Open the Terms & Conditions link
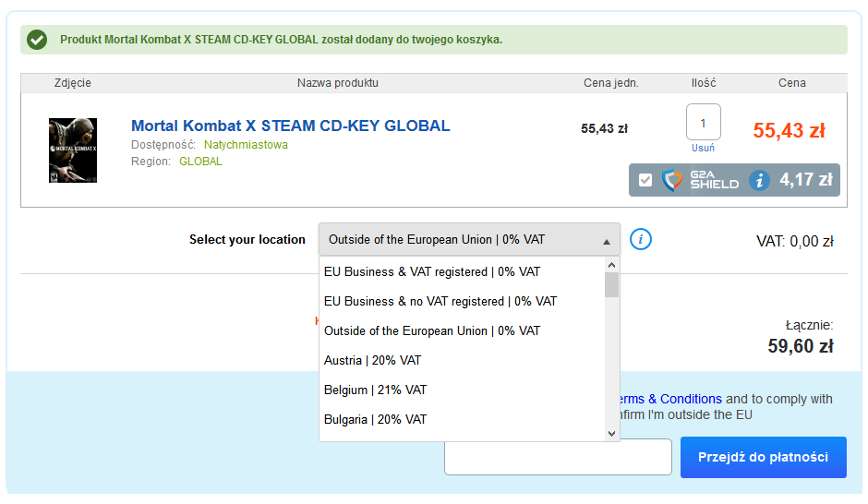This screenshot has width=868, height=504. (668, 400)
